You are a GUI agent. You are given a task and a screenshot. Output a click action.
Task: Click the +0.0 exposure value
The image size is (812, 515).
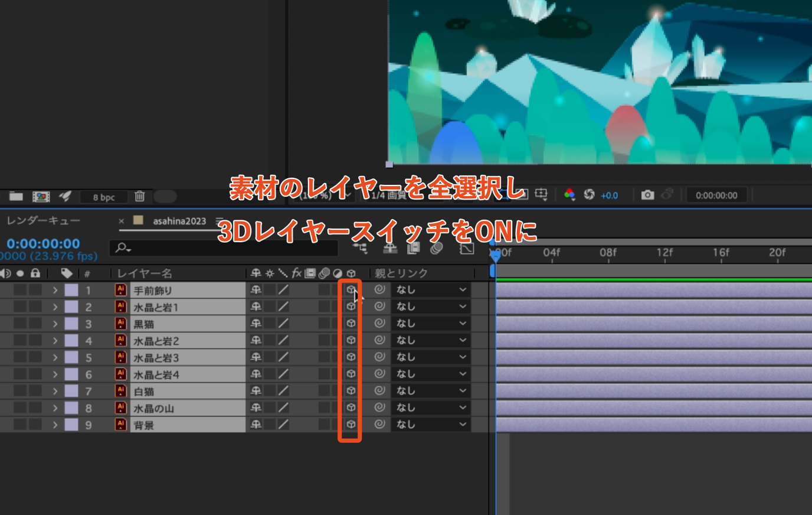[x=609, y=195]
